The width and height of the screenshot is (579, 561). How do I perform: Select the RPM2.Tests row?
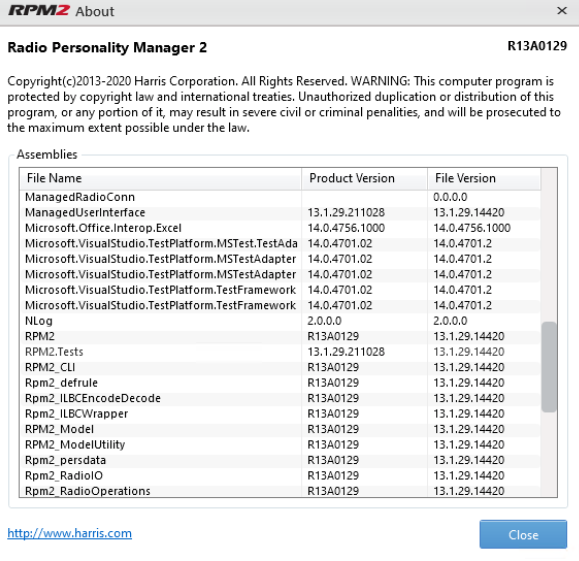pyautogui.click(x=280, y=352)
